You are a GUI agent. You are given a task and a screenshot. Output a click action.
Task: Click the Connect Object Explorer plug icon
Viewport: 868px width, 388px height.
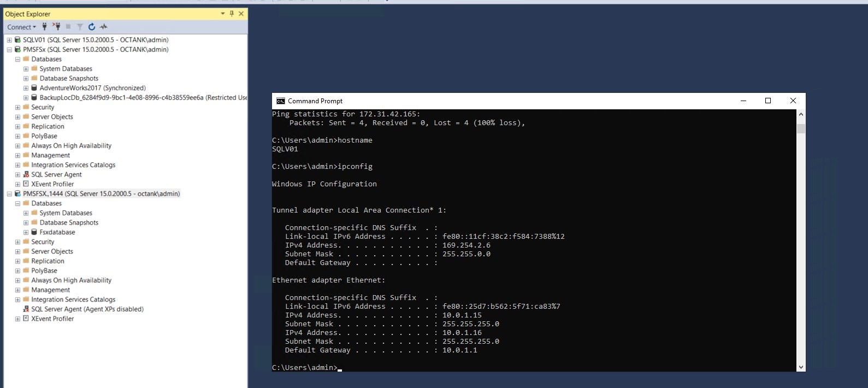(x=45, y=27)
